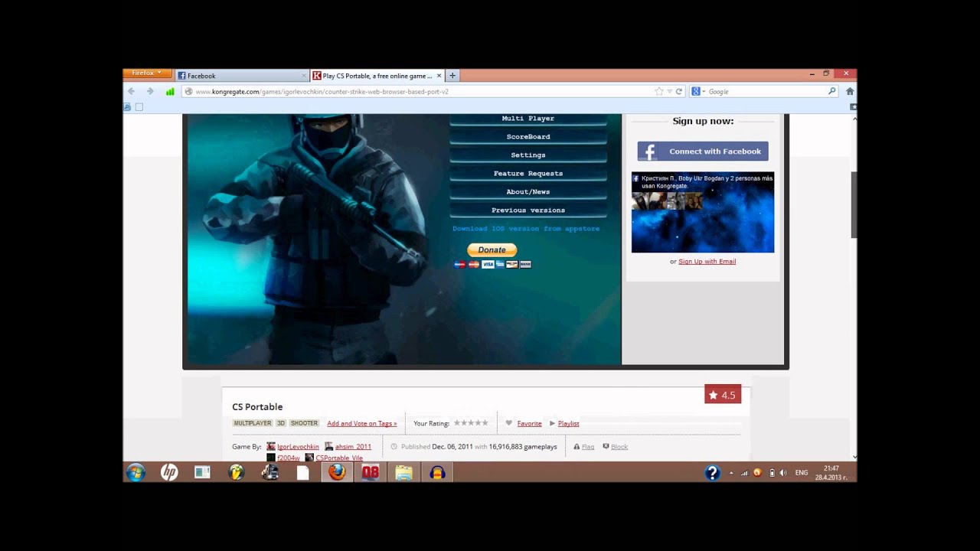Click the Facebook friends photo widget

[x=703, y=212]
